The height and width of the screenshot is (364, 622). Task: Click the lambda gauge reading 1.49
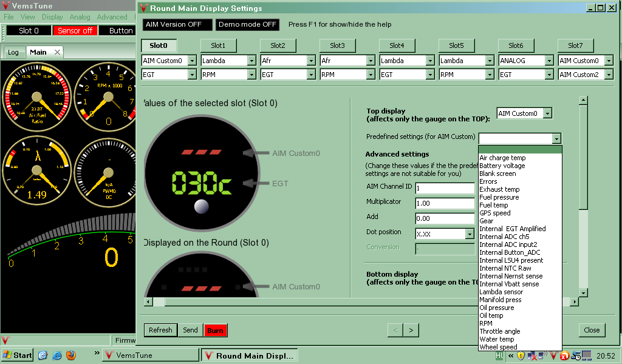(x=37, y=170)
